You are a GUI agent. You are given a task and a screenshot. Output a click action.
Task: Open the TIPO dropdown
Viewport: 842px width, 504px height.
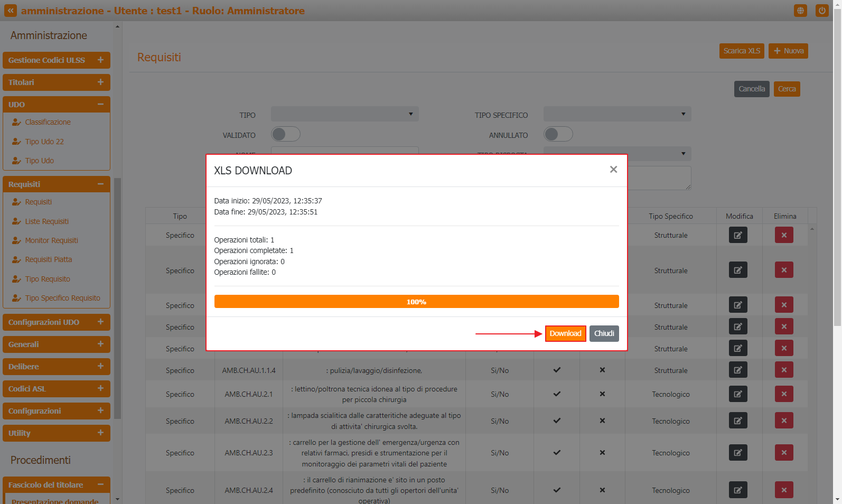pyautogui.click(x=344, y=114)
